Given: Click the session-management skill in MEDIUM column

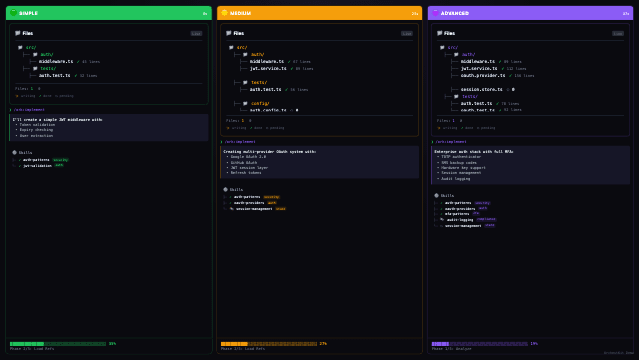Looking at the screenshot, I should pyautogui.click(x=254, y=209).
